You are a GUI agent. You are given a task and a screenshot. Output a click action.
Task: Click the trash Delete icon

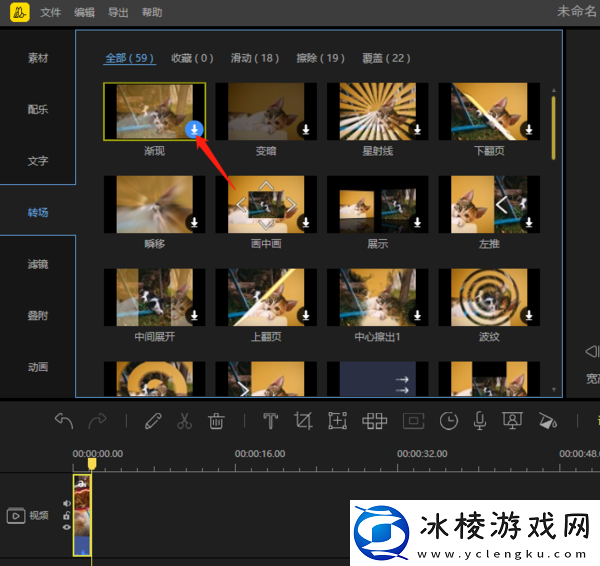click(216, 421)
